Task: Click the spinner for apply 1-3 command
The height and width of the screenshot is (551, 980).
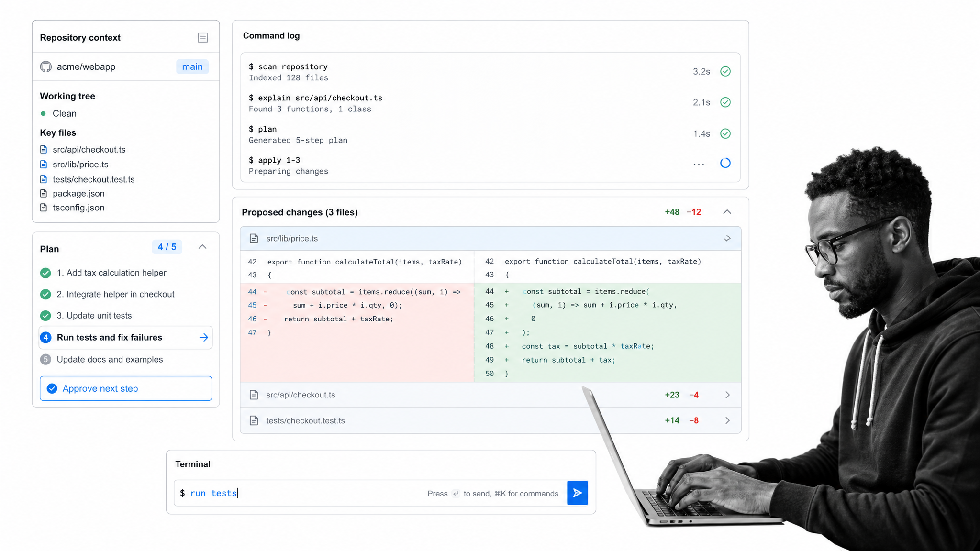Action: coord(725,163)
